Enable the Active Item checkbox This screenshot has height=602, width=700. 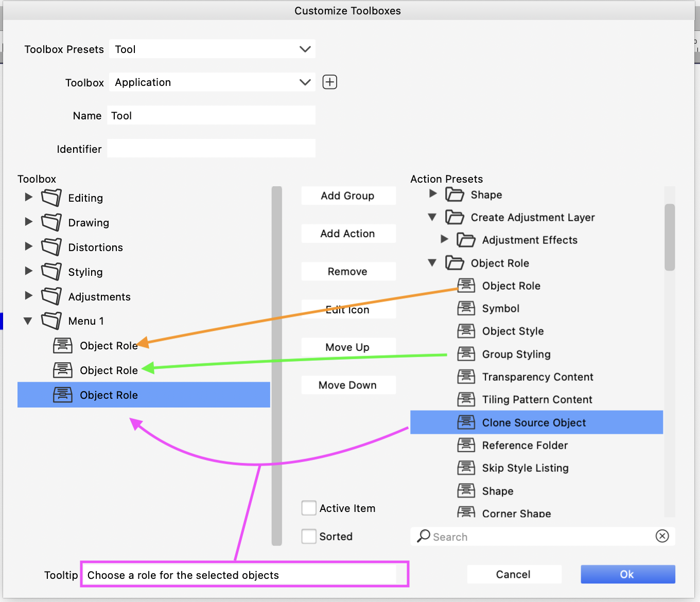click(x=309, y=508)
